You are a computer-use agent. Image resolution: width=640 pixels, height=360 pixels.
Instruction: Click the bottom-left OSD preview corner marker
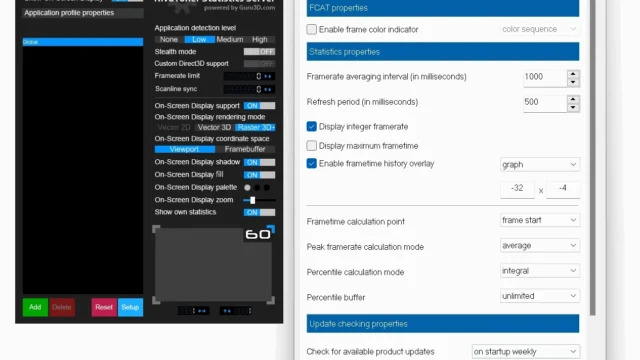[156, 300]
